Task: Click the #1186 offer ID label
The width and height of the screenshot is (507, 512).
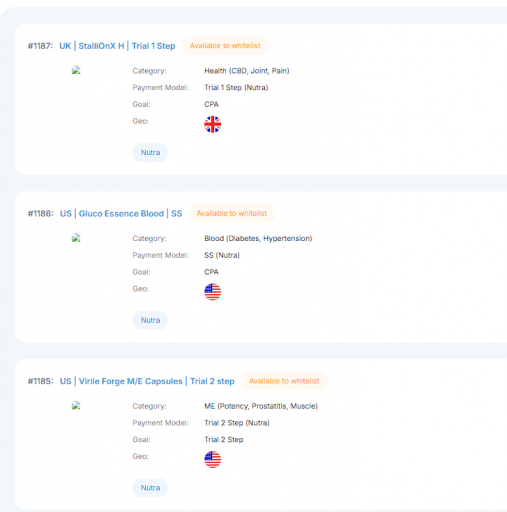Action: point(40,214)
